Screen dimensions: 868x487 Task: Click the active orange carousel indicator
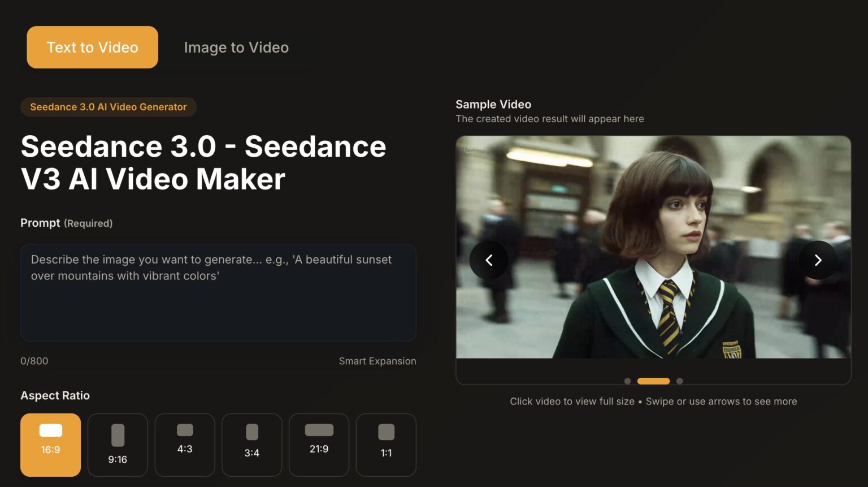coord(653,381)
